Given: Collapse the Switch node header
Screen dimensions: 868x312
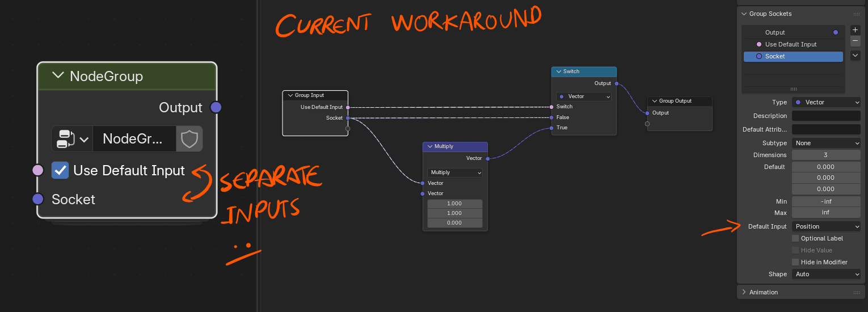Looking at the screenshot, I should (x=558, y=71).
